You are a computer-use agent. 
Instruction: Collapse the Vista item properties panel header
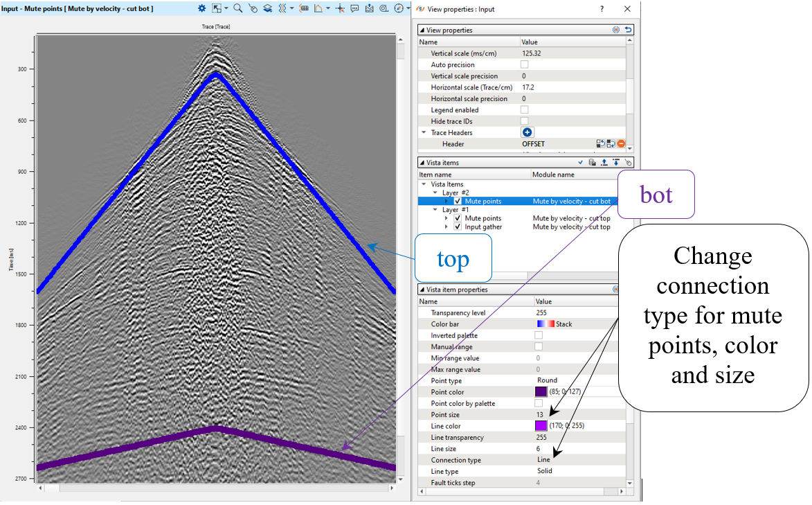pos(422,290)
